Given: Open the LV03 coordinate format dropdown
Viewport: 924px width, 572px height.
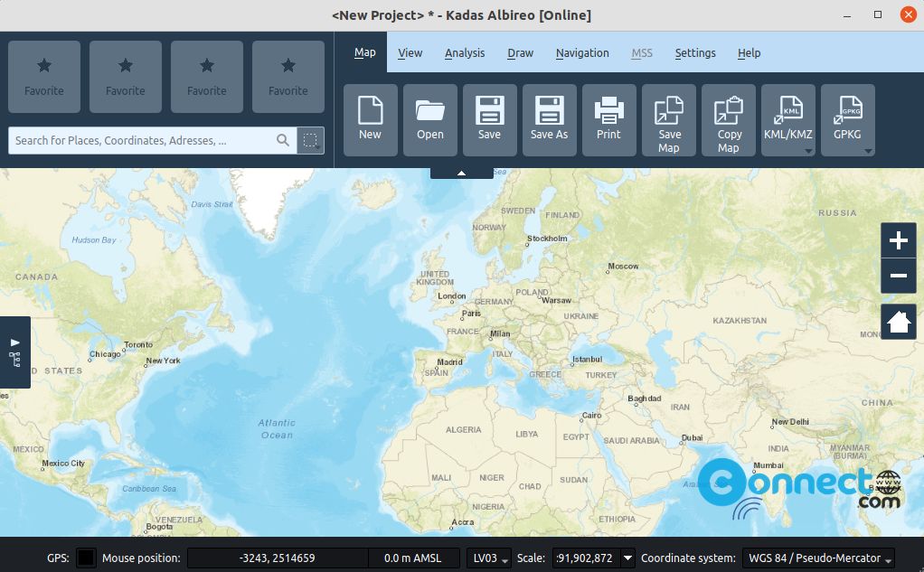Looking at the screenshot, I should (x=489, y=558).
